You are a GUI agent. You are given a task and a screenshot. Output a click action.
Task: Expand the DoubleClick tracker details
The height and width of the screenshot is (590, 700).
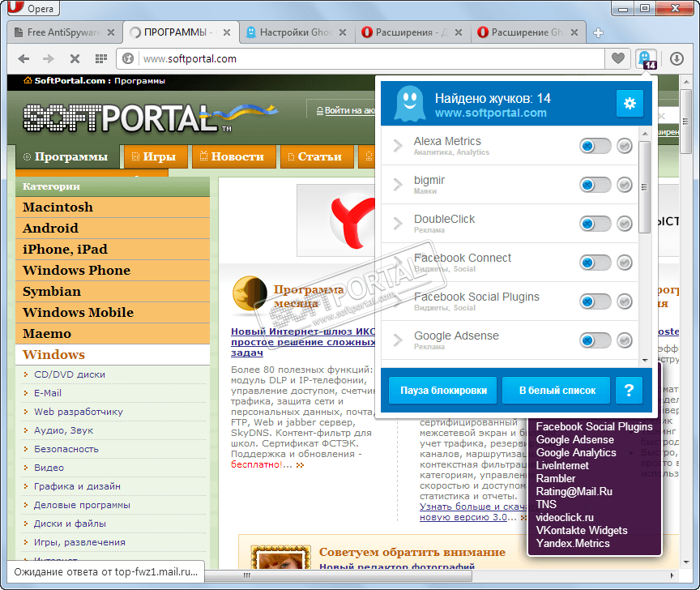pos(398,224)
